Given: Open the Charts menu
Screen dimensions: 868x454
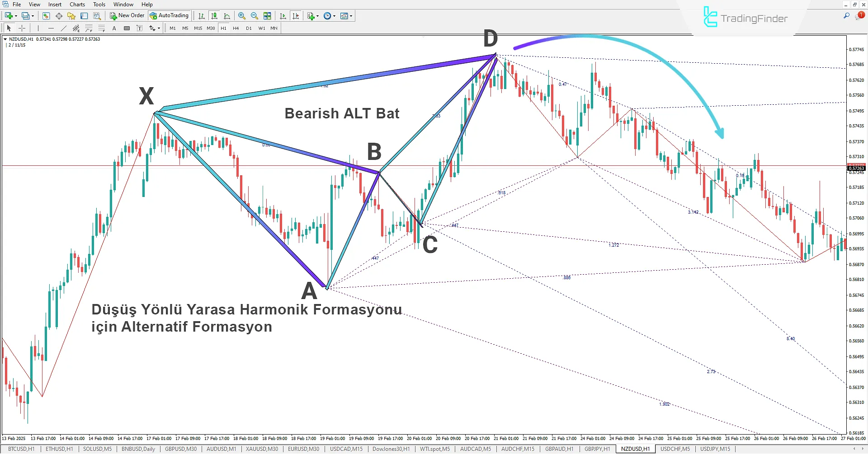Looking at the screenshot, I should coord(77,4).
